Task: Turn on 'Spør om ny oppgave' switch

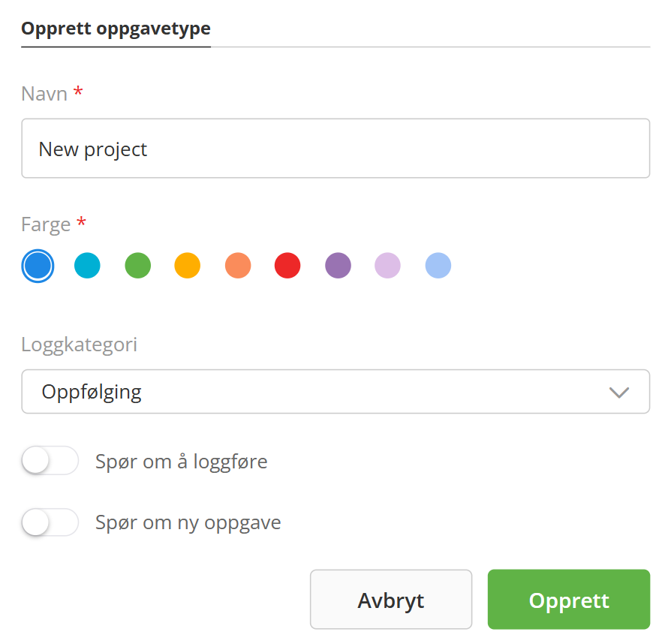Action: pyautogui.click(x=50, y=522)
